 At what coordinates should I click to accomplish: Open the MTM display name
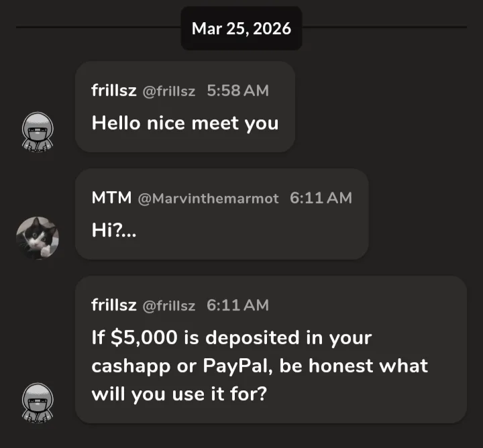point(111,198)
